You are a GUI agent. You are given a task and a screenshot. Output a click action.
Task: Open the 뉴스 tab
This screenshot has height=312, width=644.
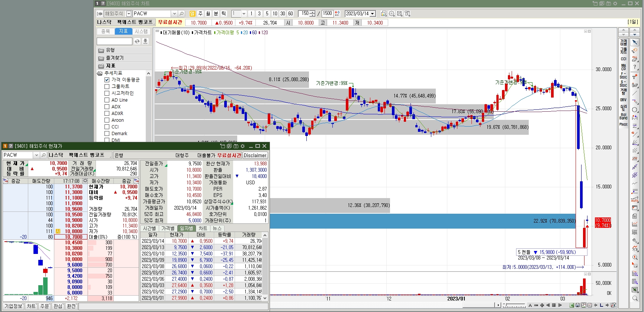[217, 228]
